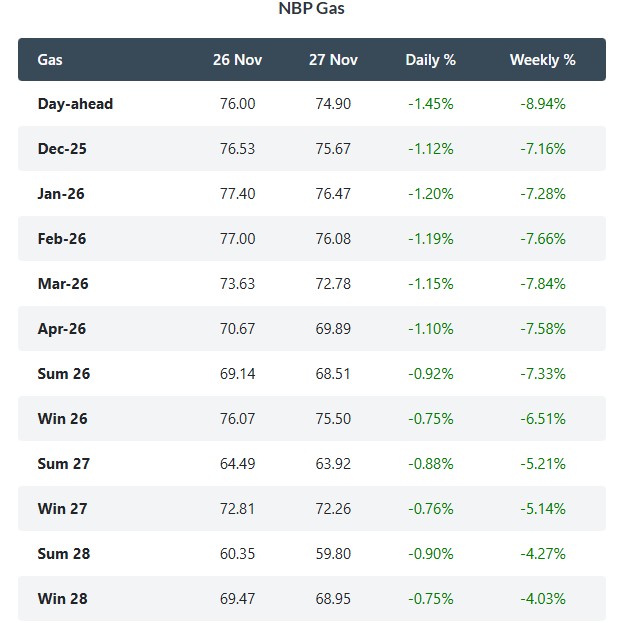Screen dimensions: 622x623
Task: Select the Sum 28 row label
Action: point(64,554)
